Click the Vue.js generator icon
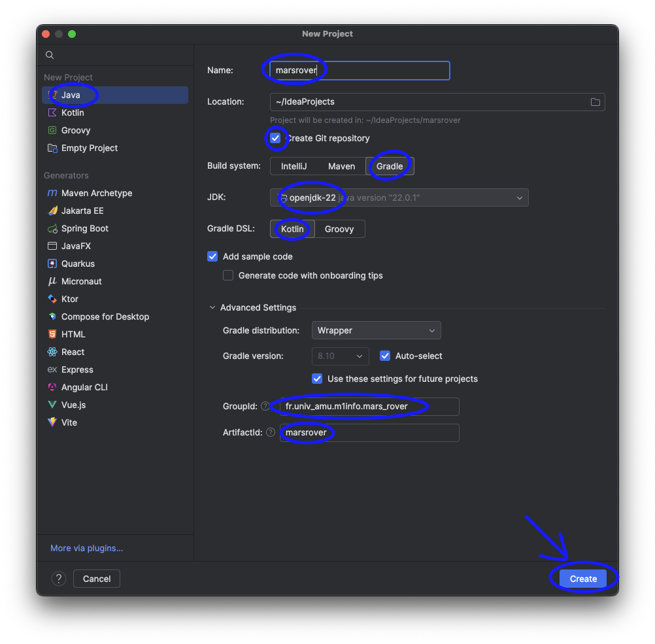The width and height of the screenshot is (655, 644). coord(52,405)
